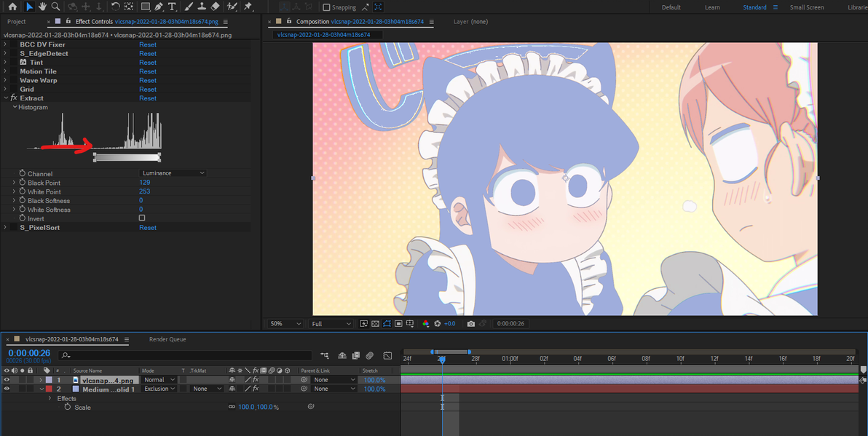Image resolution: width=868 pixels, height=436 pixels.
Task: Enable Motion Blur timeline switch
Action: click(x=369, y=355)
